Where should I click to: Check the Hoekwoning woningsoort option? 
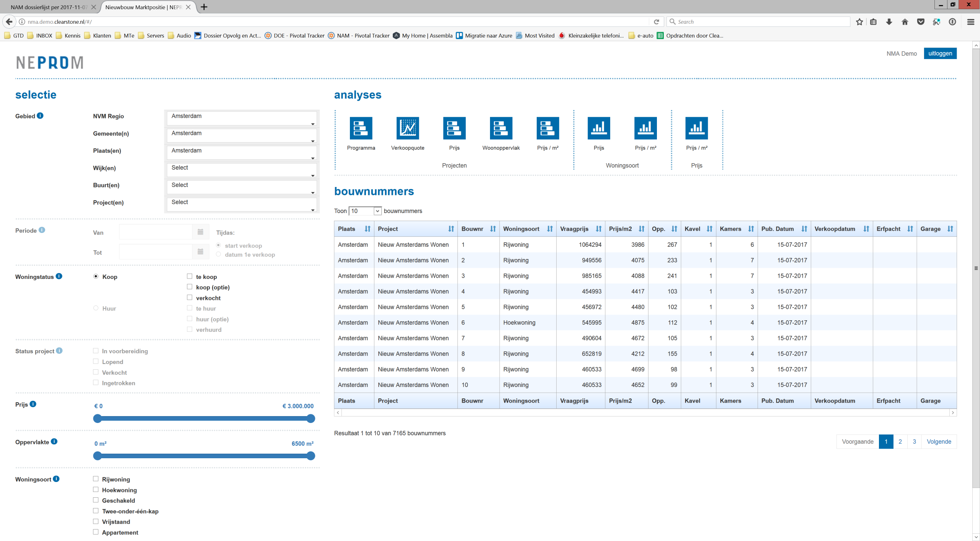(x=96, y=490)
